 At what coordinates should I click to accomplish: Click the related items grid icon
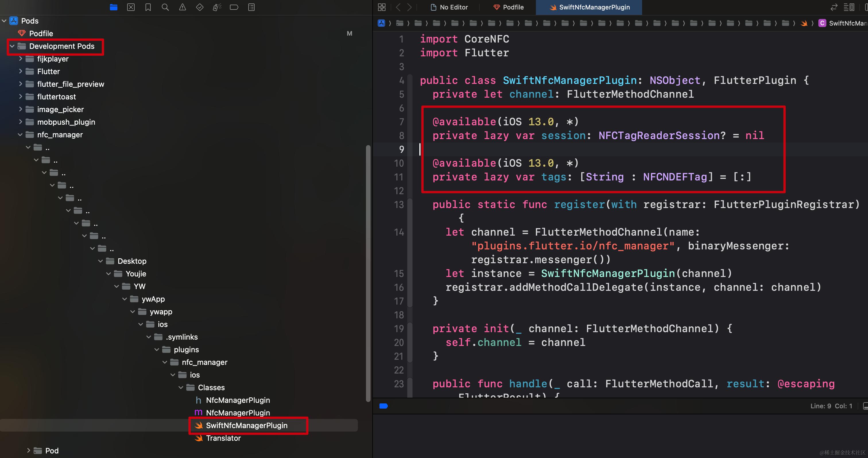click(381, 7)
